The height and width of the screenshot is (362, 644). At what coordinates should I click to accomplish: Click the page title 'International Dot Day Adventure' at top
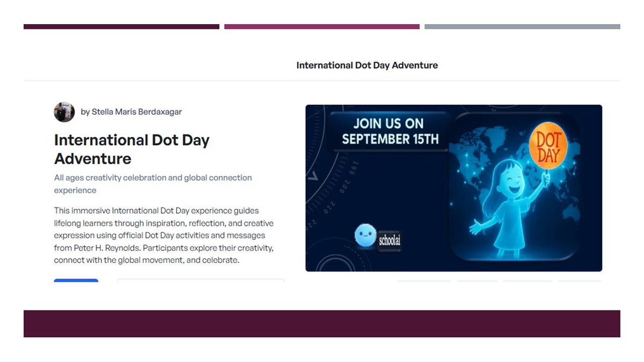[x=367, y=65]
